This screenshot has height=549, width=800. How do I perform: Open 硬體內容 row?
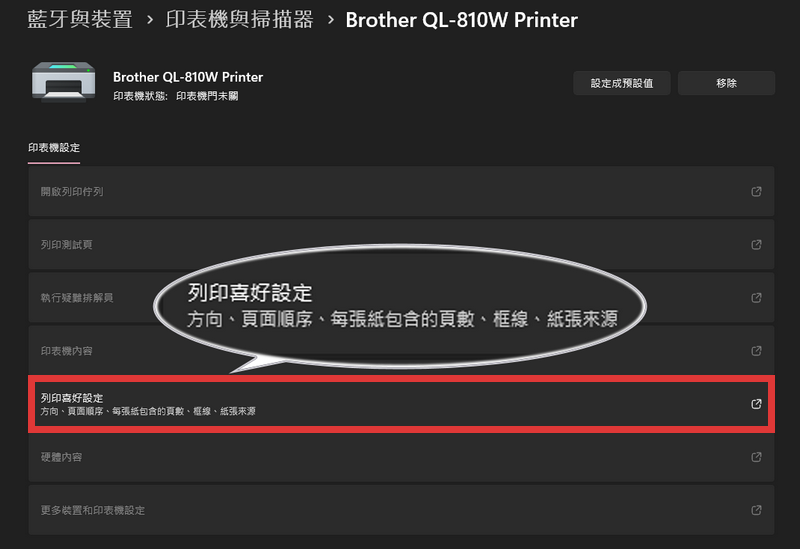click(401, 457)
